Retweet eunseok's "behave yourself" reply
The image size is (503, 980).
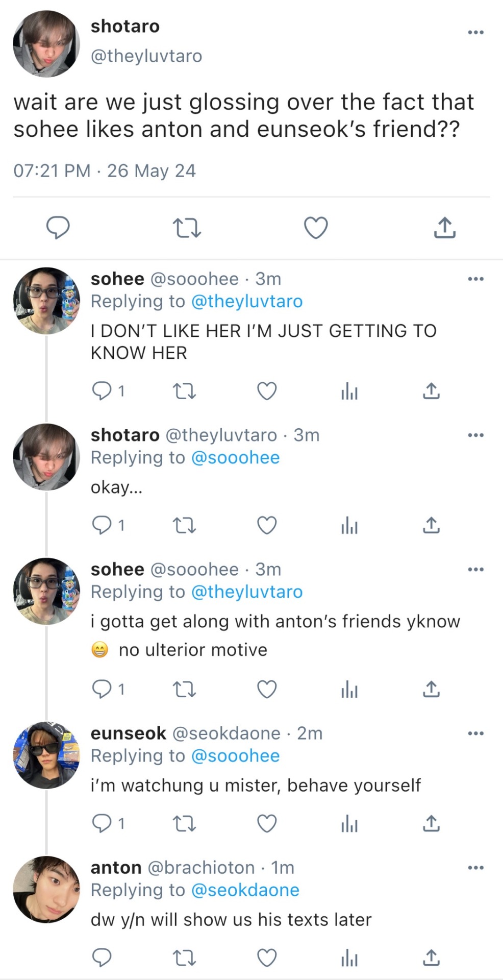[x=184, y=823]
